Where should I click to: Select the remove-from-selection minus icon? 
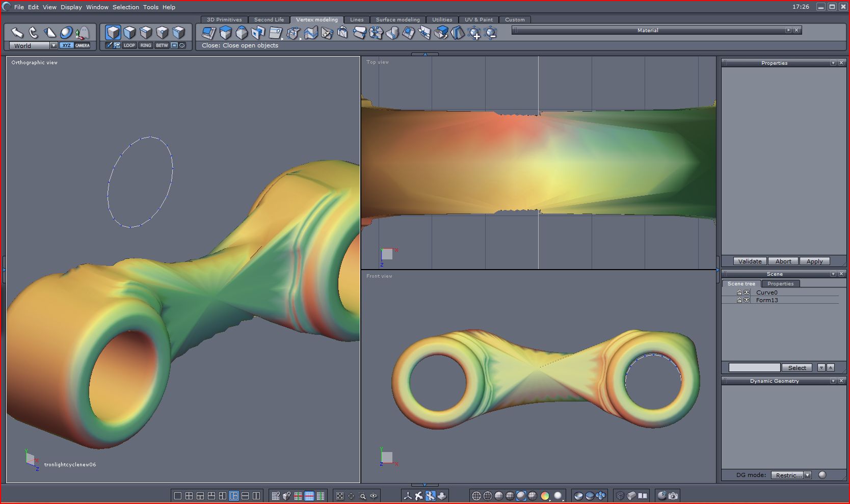[x=490, y=33]
